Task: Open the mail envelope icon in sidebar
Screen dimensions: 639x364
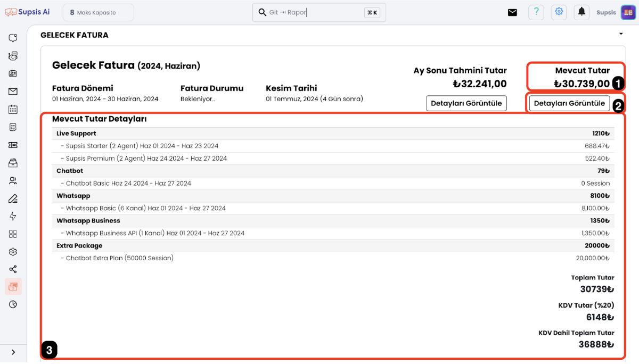Action: pyautogui.click(x=13, y=92)
